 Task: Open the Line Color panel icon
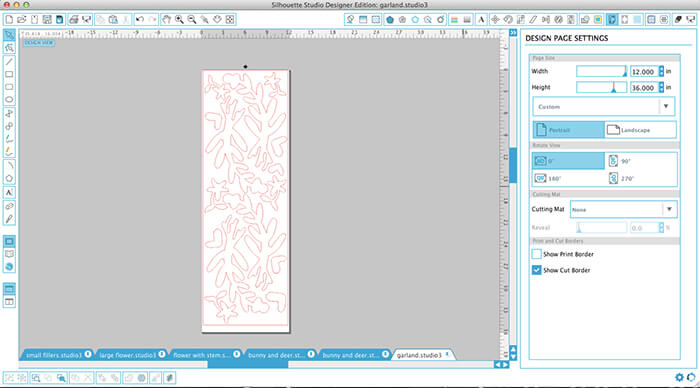[415, 20]
